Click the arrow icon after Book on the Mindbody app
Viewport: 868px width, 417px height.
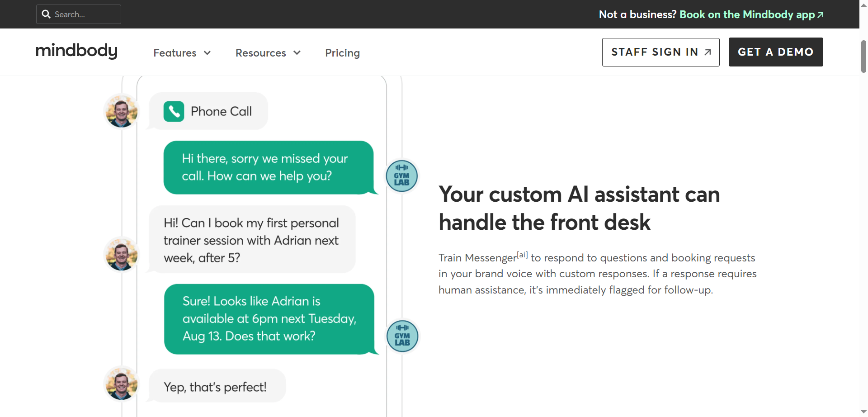pos(820,14)
